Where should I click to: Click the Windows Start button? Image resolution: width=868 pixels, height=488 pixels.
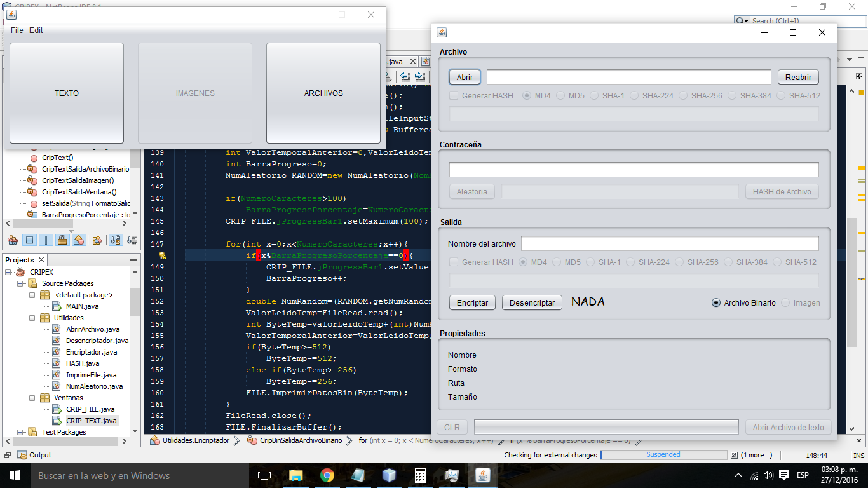click(15, 475)
